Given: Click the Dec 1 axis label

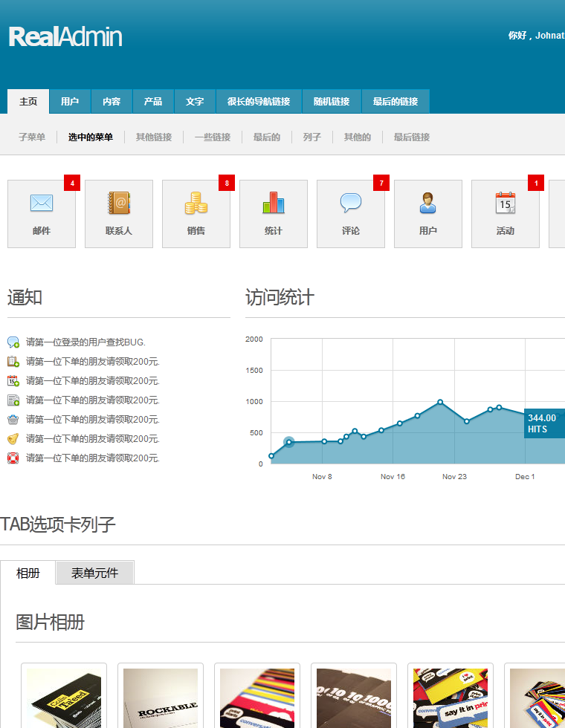Looking at the screenshot, I should (x=525, y=477).
